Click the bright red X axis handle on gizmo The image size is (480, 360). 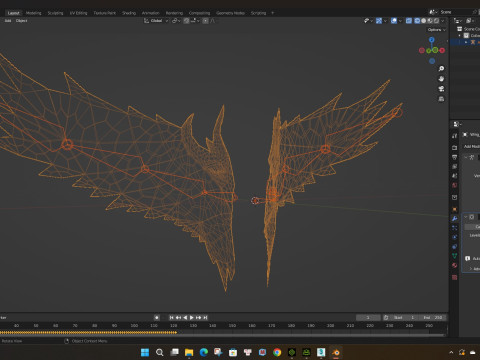click(x=442, y=50)
